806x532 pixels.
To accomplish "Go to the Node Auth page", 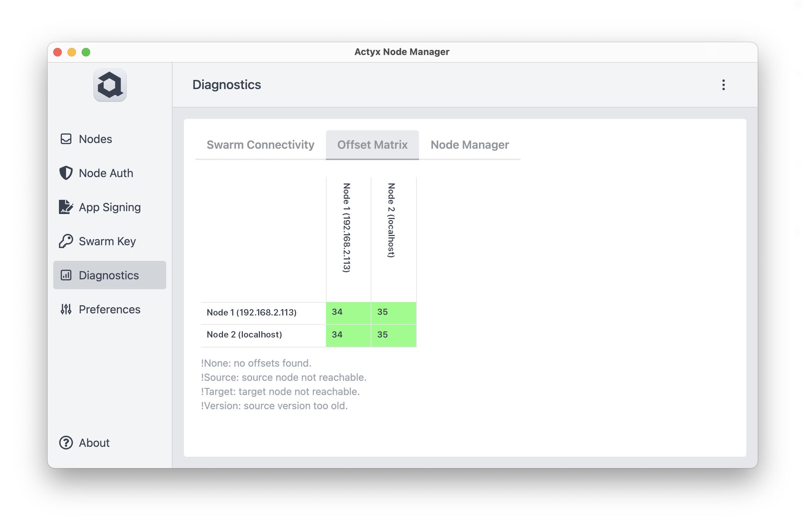I will [x=106, y=173].
